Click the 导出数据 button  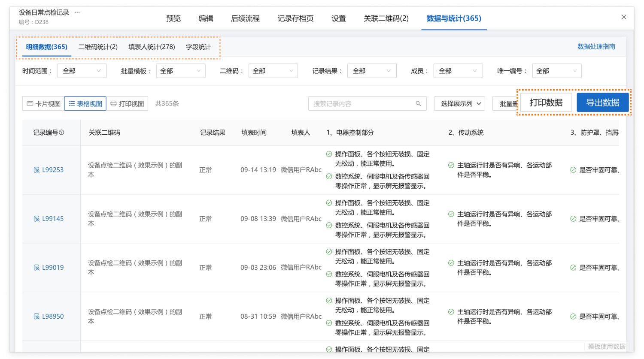click(x=602, y=103)
